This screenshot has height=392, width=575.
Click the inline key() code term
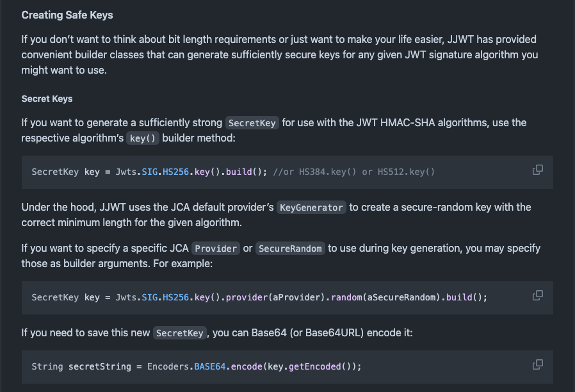[143, 138]
